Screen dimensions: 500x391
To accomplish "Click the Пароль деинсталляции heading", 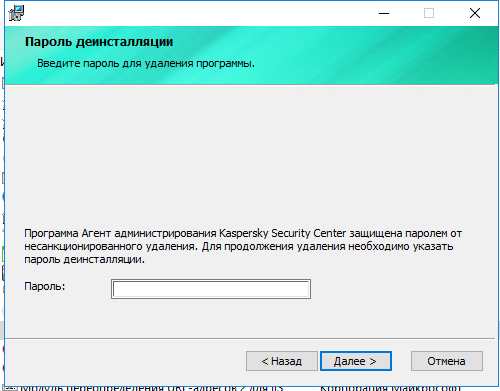I will (x=99, y=42).
